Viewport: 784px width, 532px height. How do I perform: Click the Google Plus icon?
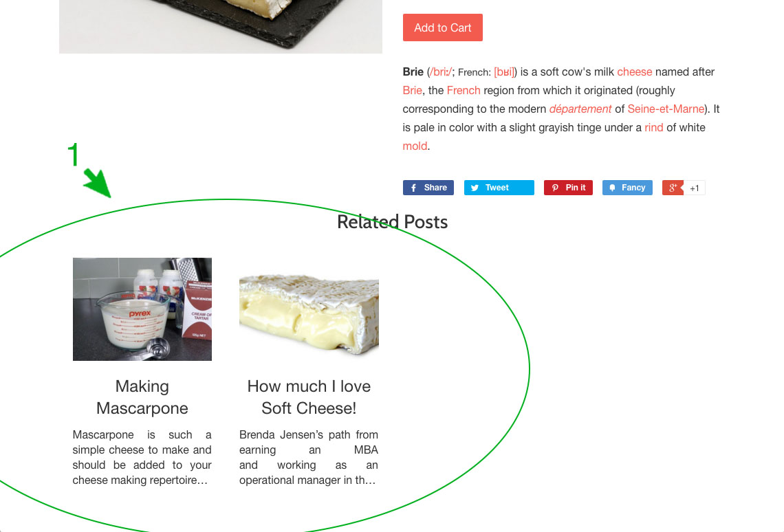point(673,188)
